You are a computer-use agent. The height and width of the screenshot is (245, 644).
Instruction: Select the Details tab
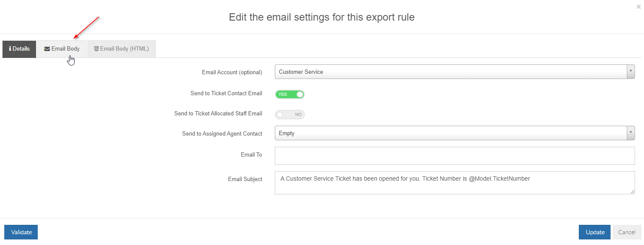coord(19,49)
